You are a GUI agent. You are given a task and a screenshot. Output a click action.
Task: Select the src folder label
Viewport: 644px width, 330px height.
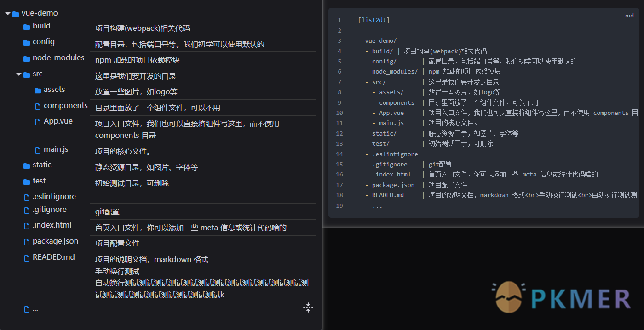[38, 74]
